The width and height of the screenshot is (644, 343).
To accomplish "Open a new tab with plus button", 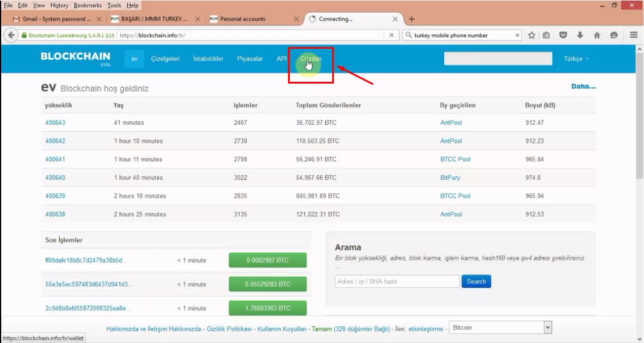I will coord(412,19).
